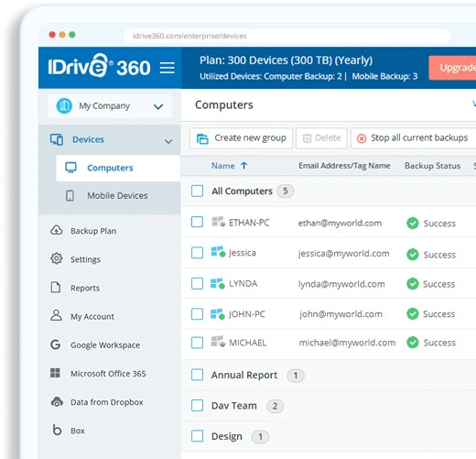The width and height of the screenshot is (476, 459).
Task: Click the green success checkmark for ETHAN-PC
Action: coord(413,224)
